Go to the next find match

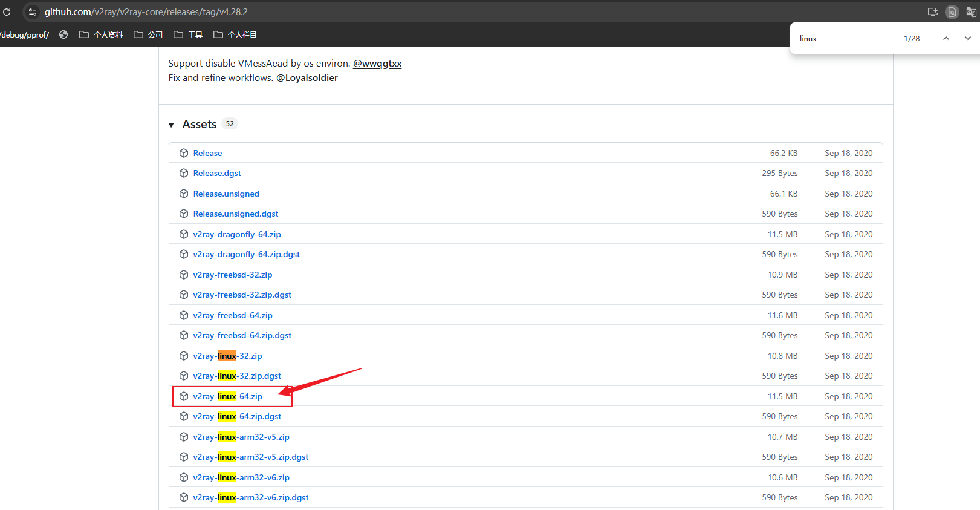[968, 38]
